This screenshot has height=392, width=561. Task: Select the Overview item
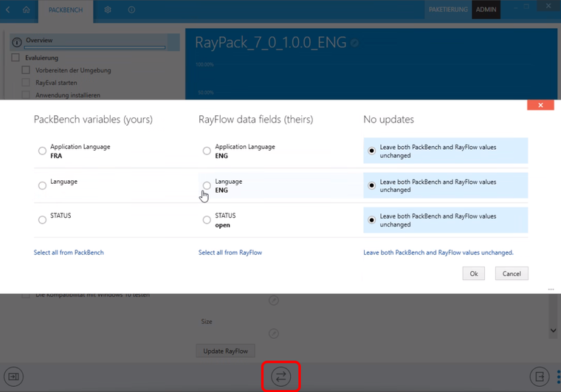(94, 42)
